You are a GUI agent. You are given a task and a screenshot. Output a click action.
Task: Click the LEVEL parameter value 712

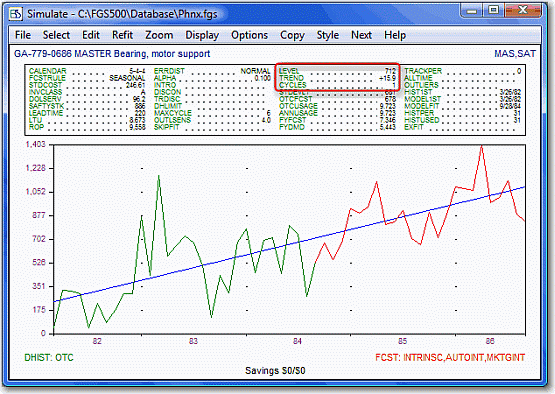(390, 71)
